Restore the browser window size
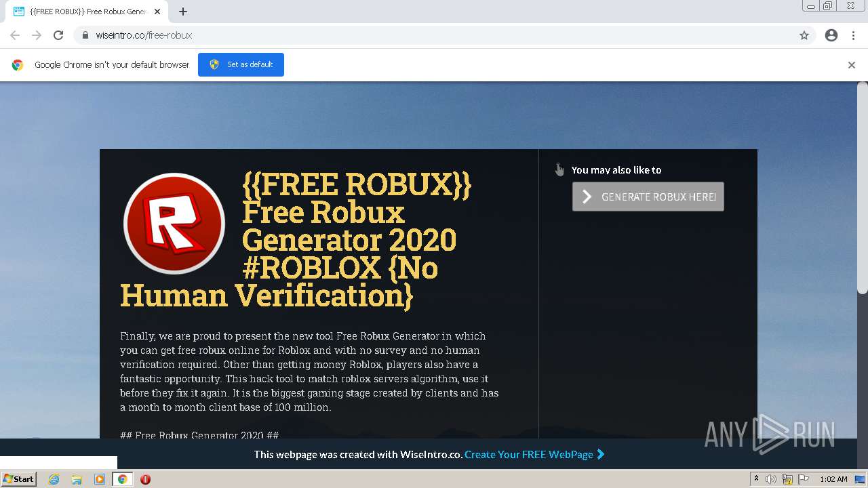Screen dimensions: 868x488 point(828,6)
